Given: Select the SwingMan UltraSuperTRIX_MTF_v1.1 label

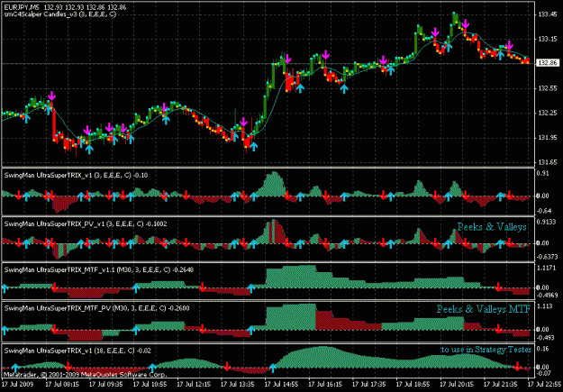Looking at the screenshot, I should pyautogui.click(x=99, y=269).
